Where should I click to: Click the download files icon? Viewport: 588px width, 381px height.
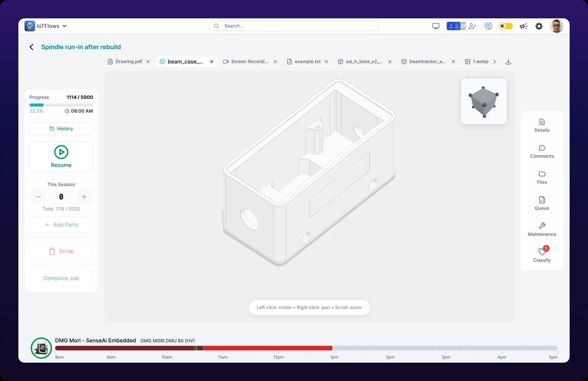(x=508, y=62)
